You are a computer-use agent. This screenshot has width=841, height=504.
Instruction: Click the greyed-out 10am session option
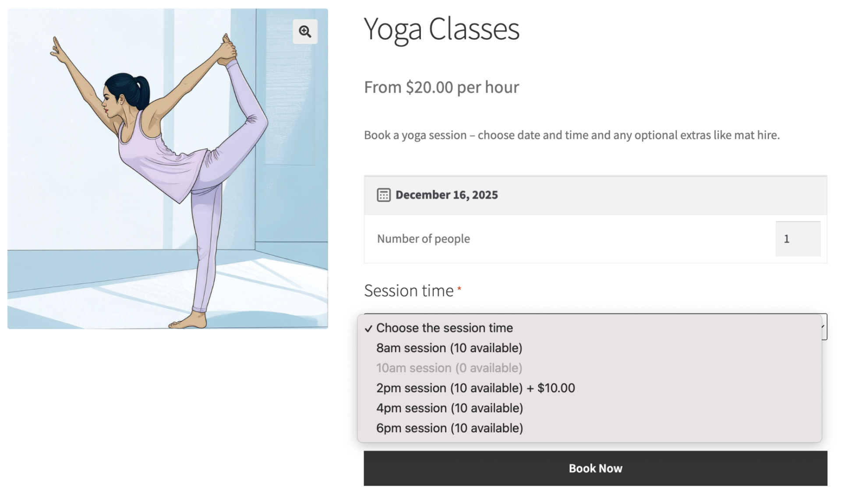(449, 368)
